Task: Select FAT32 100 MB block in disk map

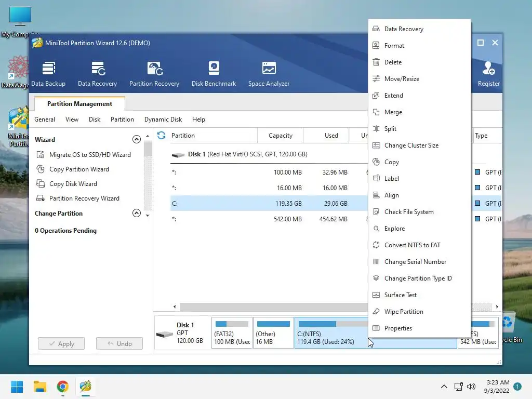Action: (232, 332)
